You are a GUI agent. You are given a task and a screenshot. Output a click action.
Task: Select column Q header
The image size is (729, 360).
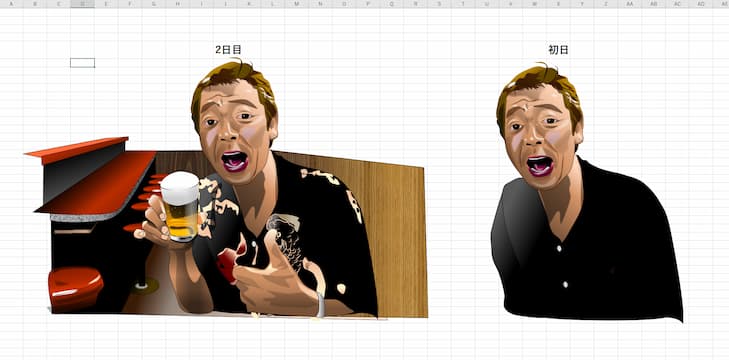click(x=391, y=4)
